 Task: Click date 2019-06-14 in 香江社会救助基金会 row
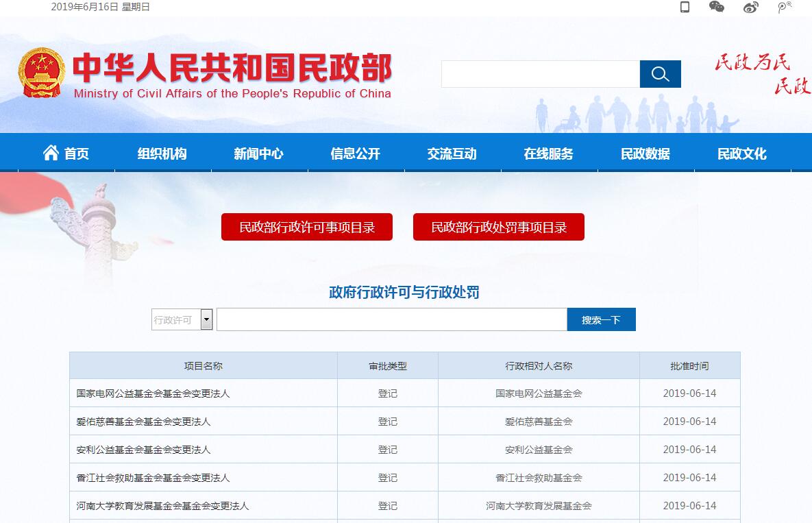pyautogui.click(x=690, y=478)
